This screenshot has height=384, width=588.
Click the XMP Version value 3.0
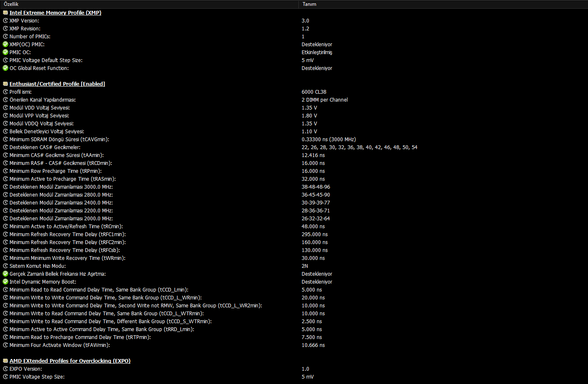[305, 21]
